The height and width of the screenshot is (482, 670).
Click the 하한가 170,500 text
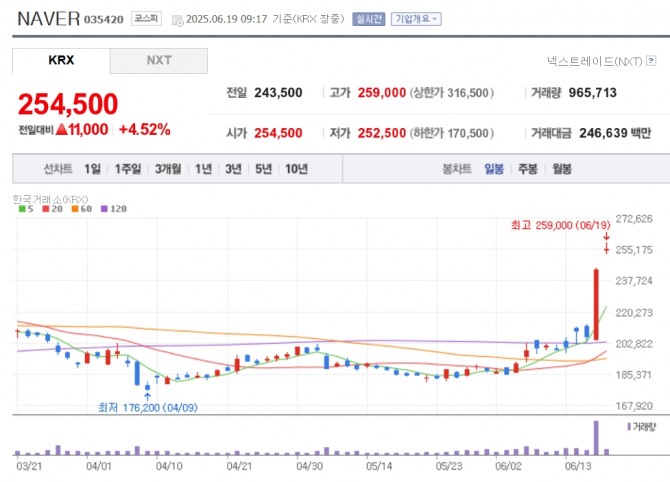[452, 133]
